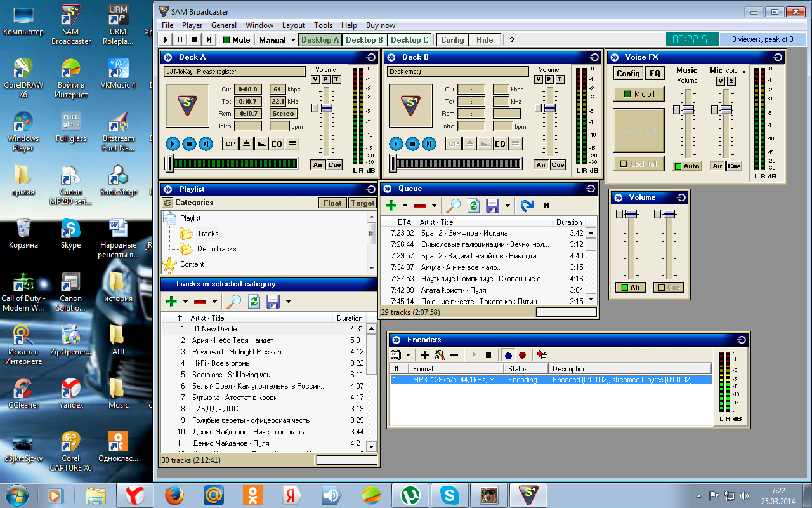Viewport: 812px width, 508px height.
Task: Toggle Air output on Deck A
Action: (318, 164)
